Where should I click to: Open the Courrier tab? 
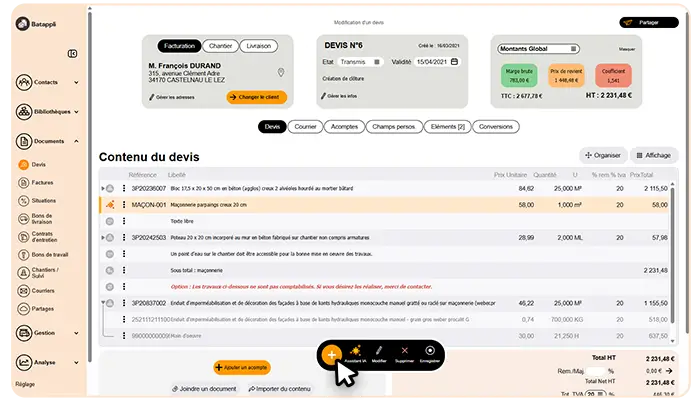pos(305,127)
